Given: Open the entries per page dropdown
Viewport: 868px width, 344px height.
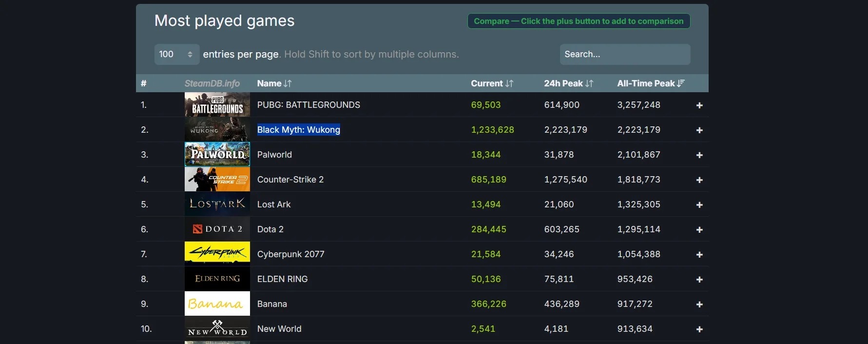Looking at the screenshot, I should (177, 54).
